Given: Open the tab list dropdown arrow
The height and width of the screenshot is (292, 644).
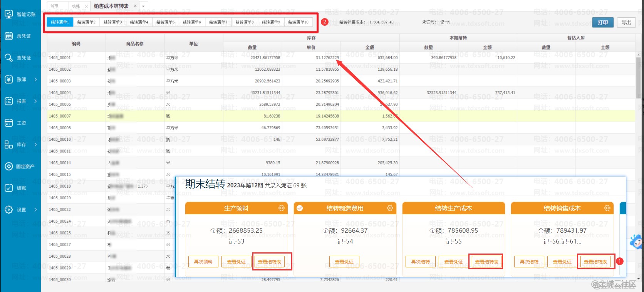Looking at the screenshot, I should click(143, 6).
